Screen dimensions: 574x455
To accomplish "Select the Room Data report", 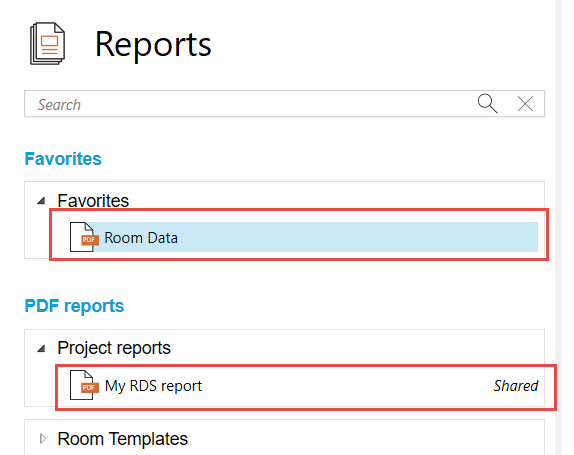I will 141,238.
